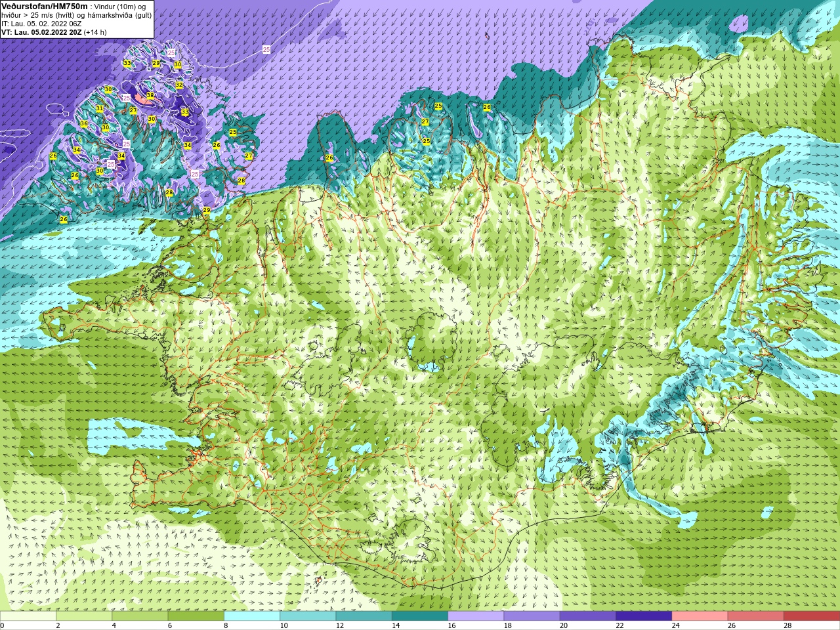Click the 24–26 m/s light pink legend swatch
The image size is (840, 630).
click(x=700, y=616)
